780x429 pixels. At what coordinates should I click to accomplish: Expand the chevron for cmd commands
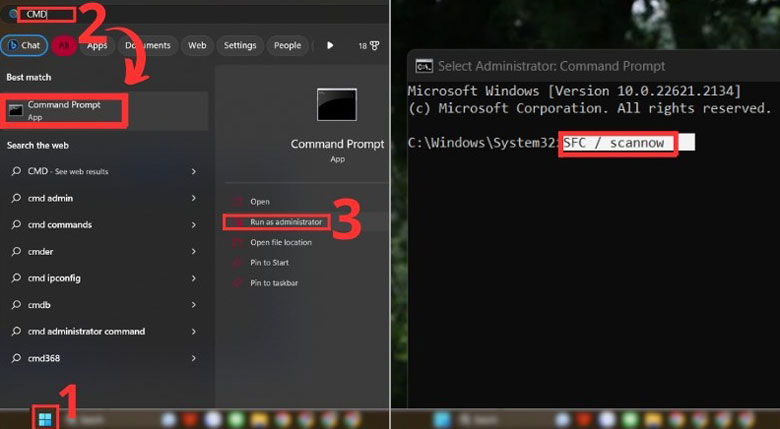[x=194, y=225]
